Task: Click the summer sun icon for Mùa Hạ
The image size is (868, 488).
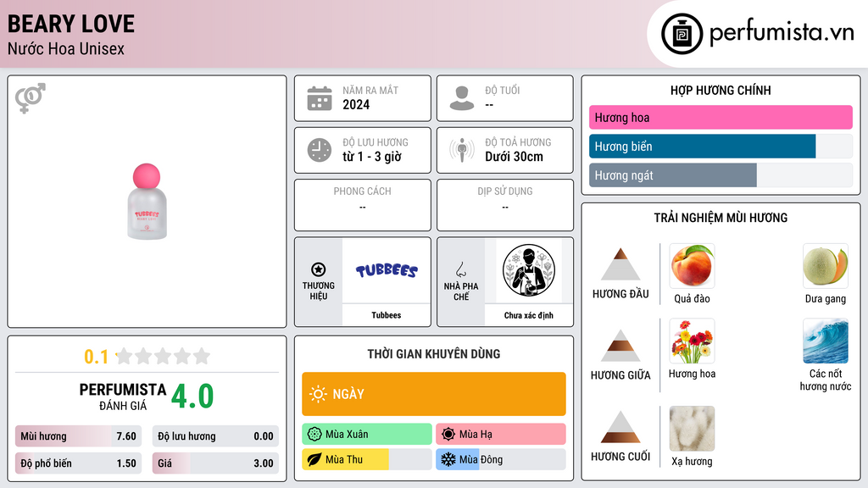Action: [448, 435]
